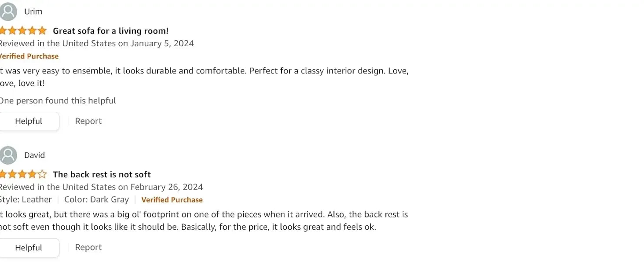
Task: Open "Great sofa for a living room!" review title
Action: 110,31
